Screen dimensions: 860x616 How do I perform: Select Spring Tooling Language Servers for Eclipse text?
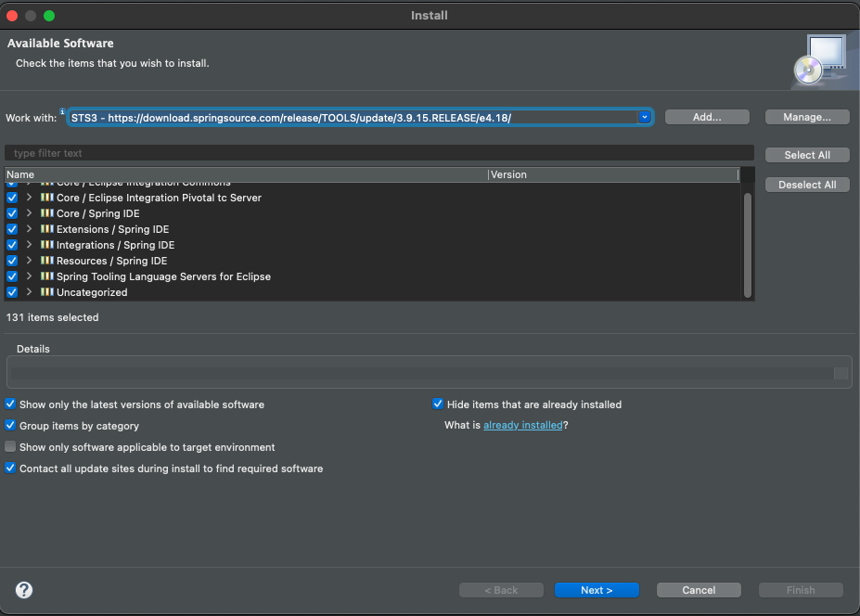163,276
